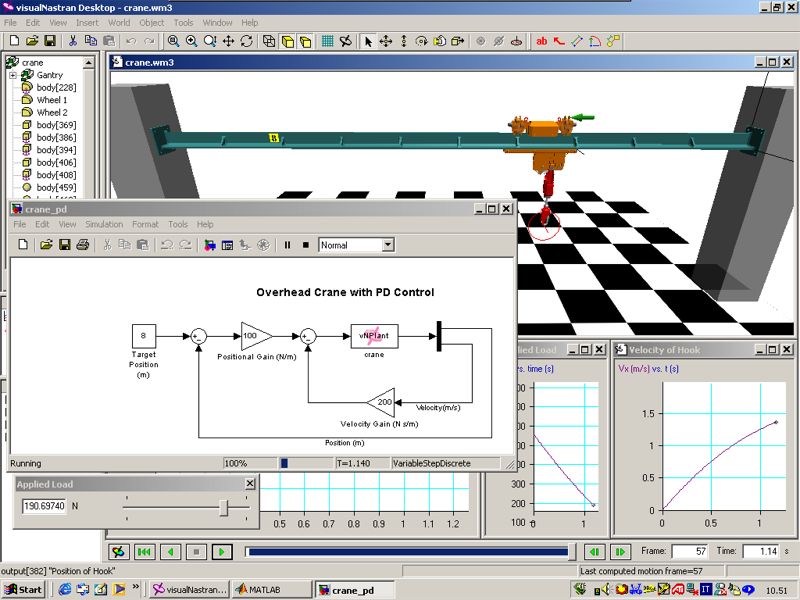Viewport: 800px width, 600px height.
Task: Pause the running Simulink simulation
Action: point(287,245)
